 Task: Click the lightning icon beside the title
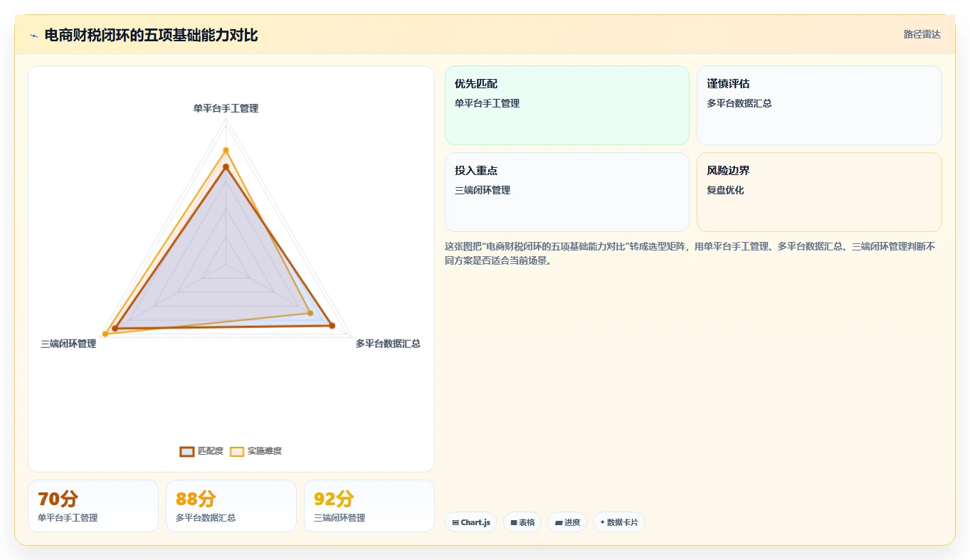point(33,36)
